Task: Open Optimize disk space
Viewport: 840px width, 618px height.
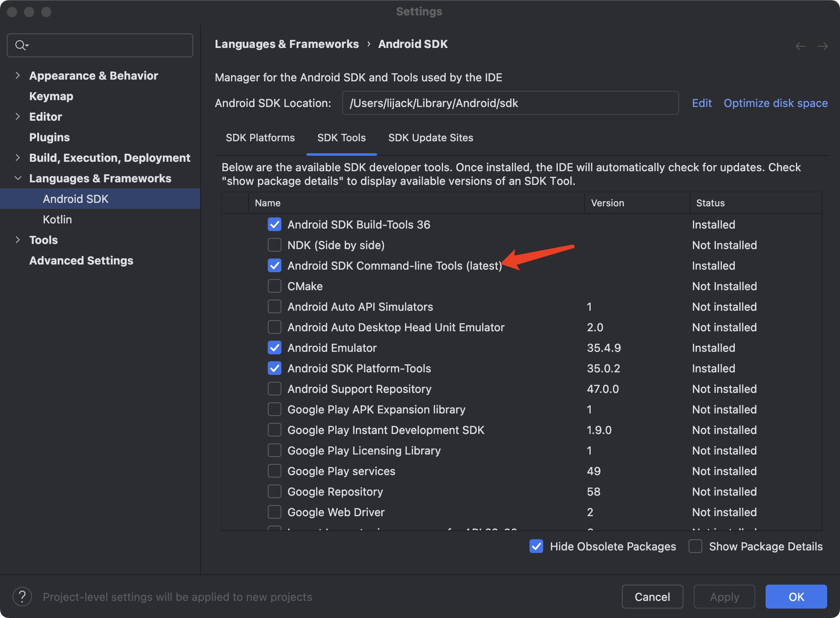Action: (775, 103)
